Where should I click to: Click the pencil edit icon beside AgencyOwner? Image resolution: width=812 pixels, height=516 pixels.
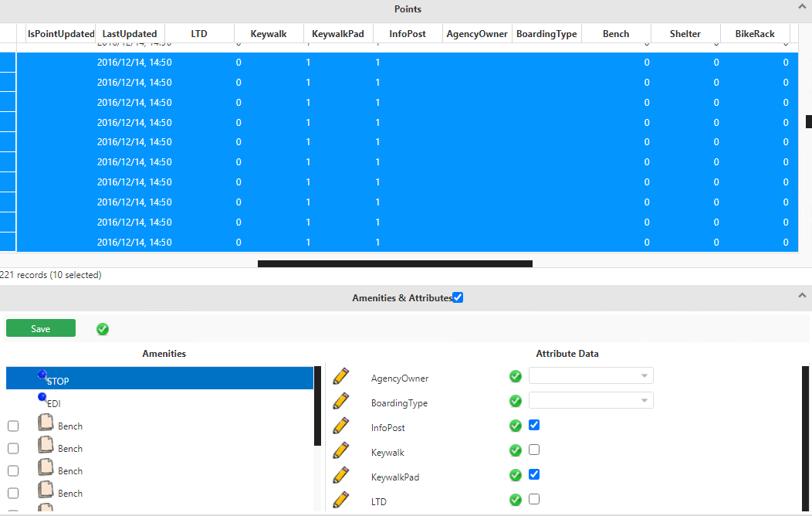point(340,376)
